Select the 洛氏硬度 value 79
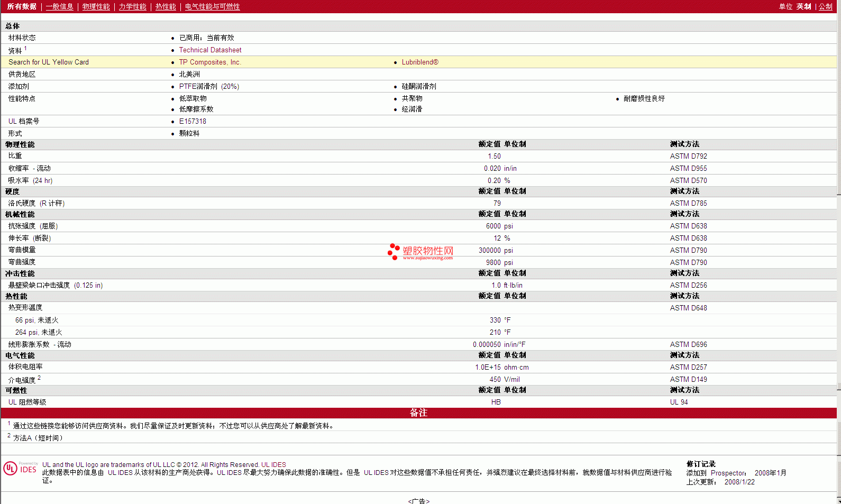 tap(497, 204)
